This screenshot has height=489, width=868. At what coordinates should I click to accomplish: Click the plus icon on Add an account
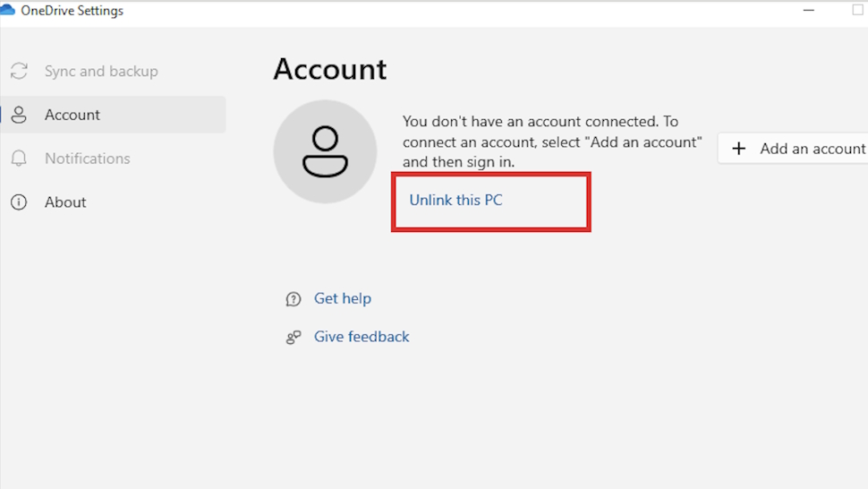click(x=738, y=149)
